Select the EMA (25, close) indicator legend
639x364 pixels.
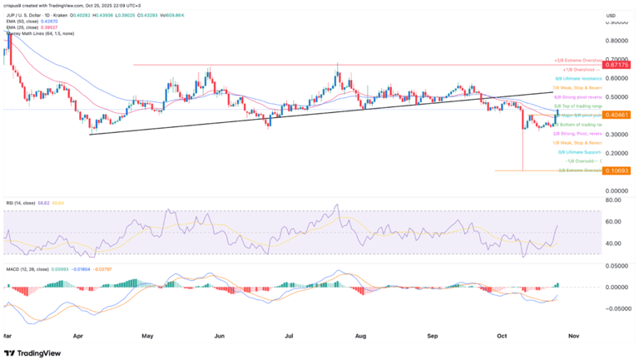(x=22, y=27)
